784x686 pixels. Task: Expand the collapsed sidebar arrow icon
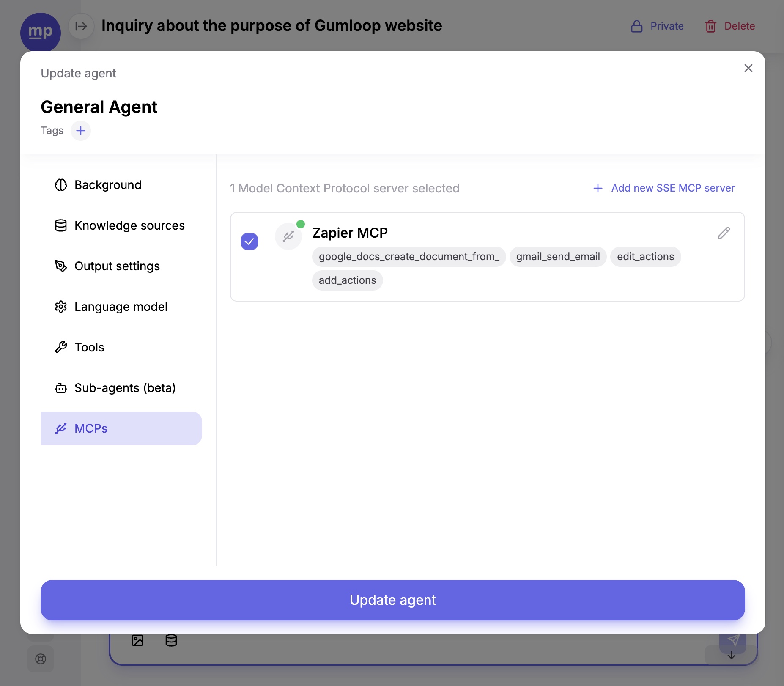pos(81,26)
